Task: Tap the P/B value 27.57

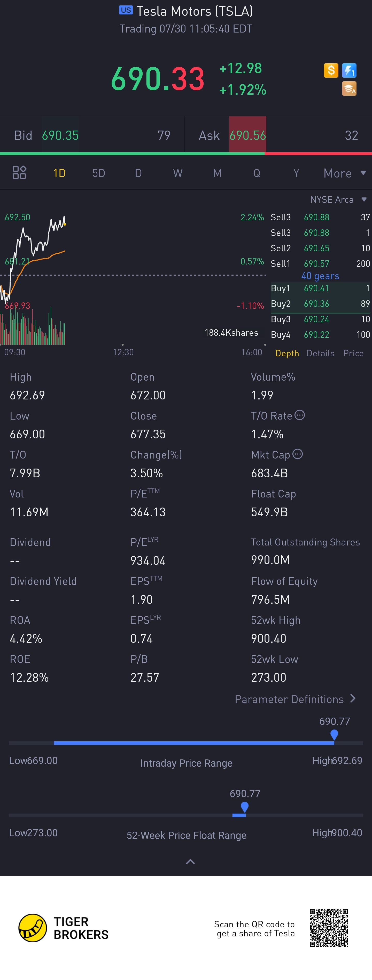Action: tap(145, 678)
